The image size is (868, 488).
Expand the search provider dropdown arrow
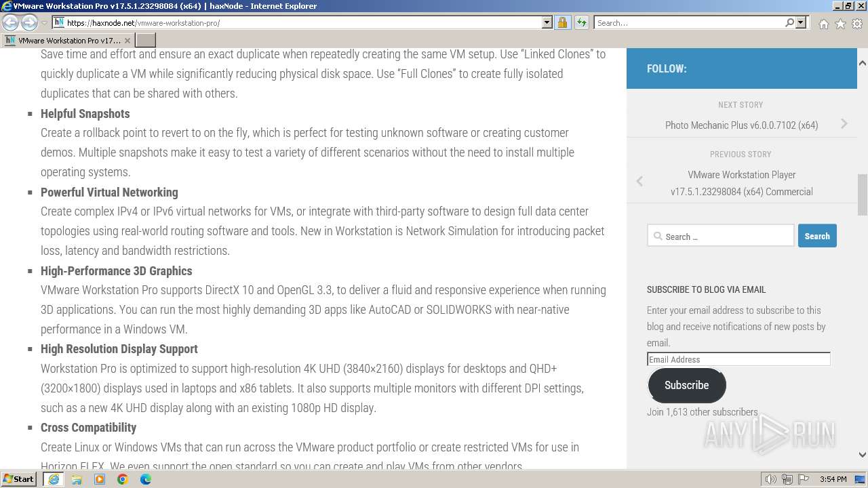click(801, 22)
